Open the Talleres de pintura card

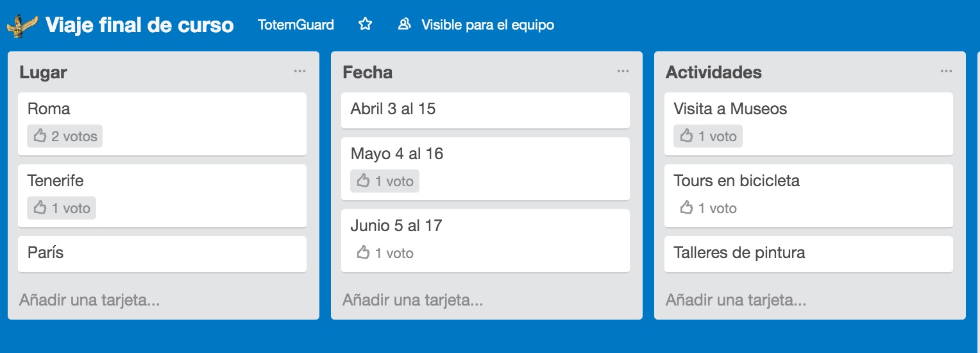pyautogui.click(x=809, y=254)
